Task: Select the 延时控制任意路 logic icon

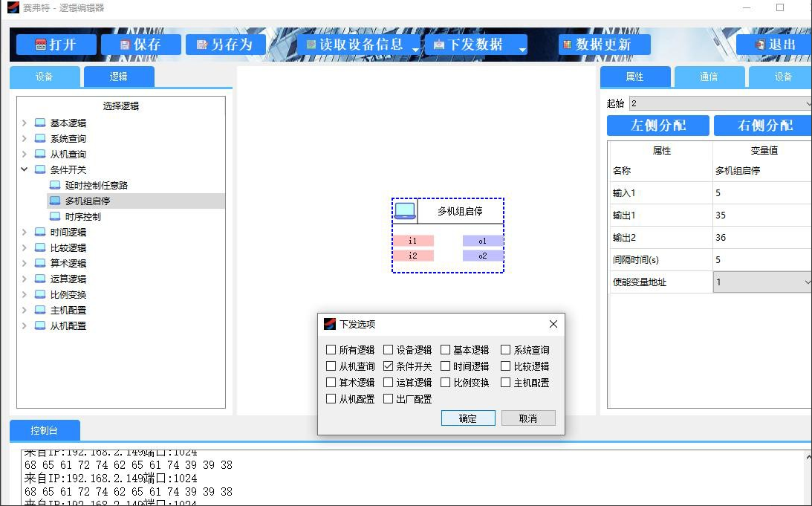Action: pyautogui.click(x=55, y=185)
